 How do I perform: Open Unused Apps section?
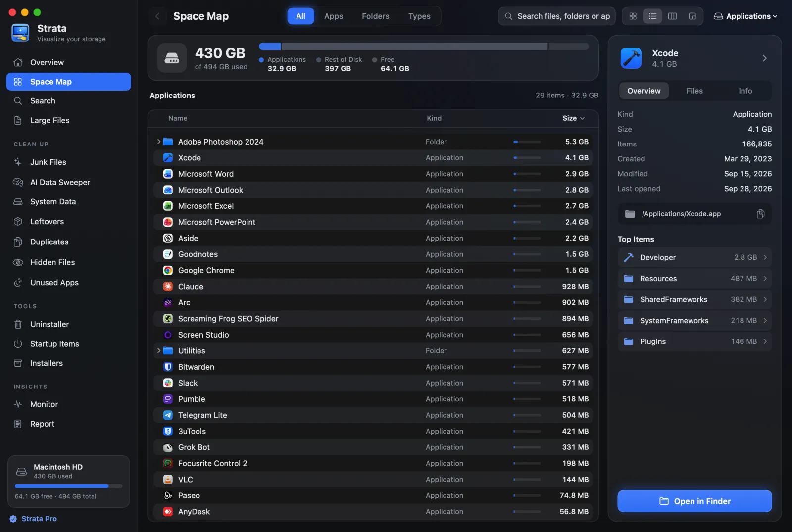[68, 283]
